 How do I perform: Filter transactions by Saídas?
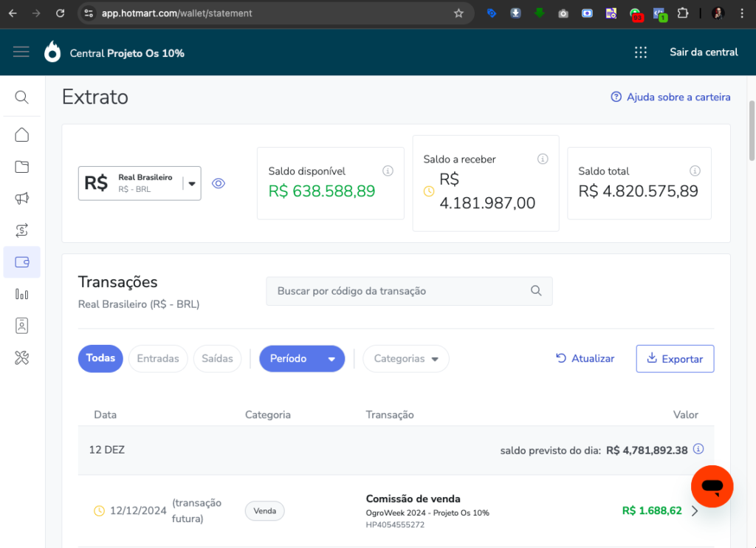click(x=217, y=358)
